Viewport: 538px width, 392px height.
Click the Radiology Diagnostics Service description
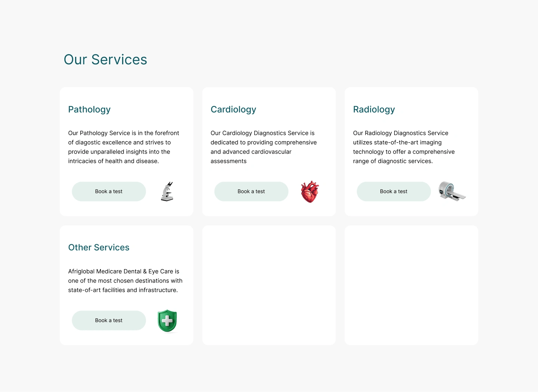[x=404, y=147]
